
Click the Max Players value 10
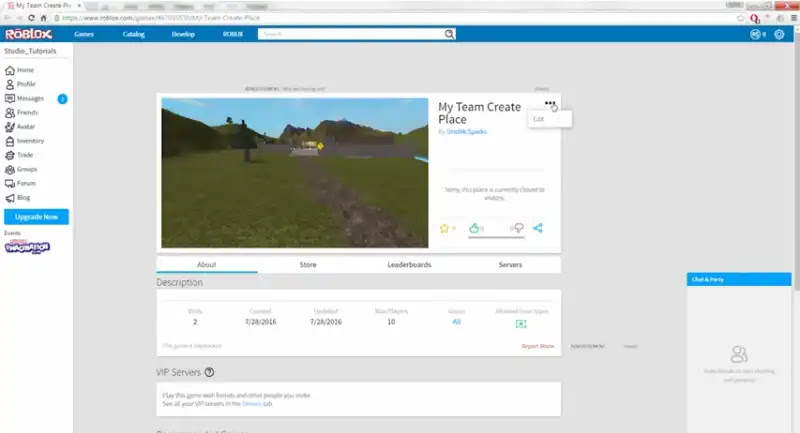click(391, 322)
